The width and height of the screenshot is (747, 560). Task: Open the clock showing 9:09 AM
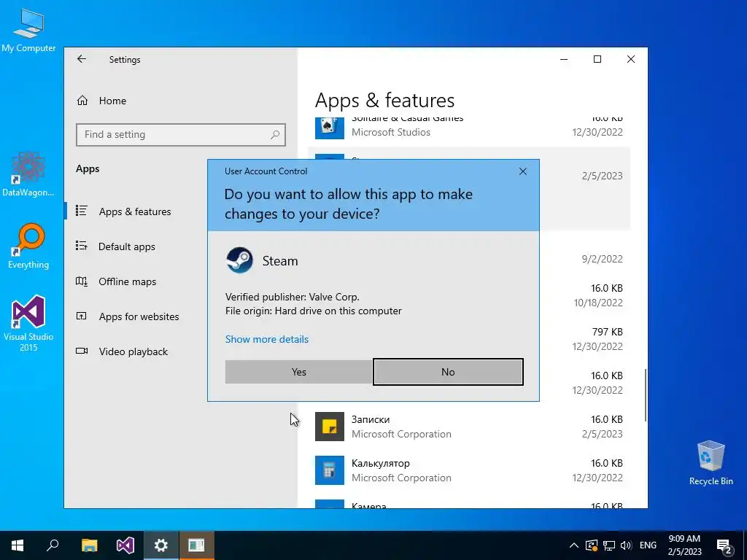(684, 545)
